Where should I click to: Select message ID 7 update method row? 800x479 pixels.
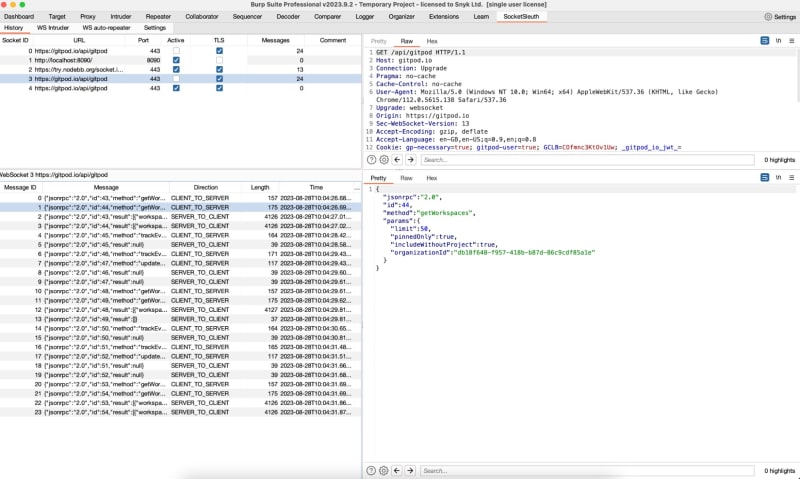[x=181, y=263]
